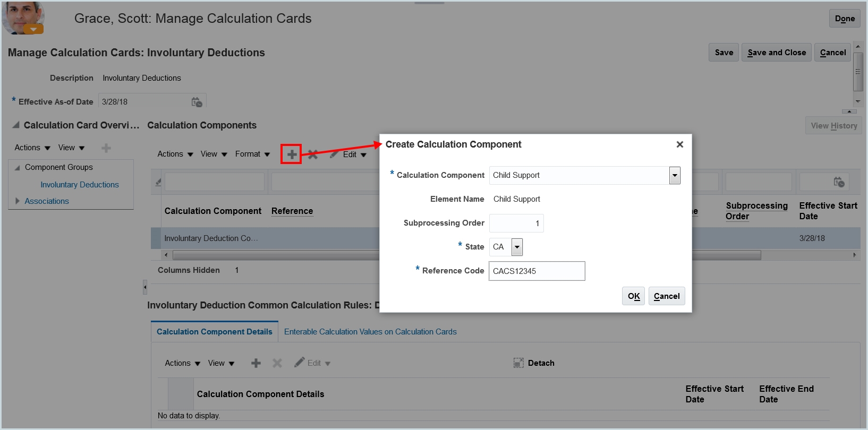The image size is (868, 430).
Task: Collapse the Component Groups tree node
Action: point(18,168)
